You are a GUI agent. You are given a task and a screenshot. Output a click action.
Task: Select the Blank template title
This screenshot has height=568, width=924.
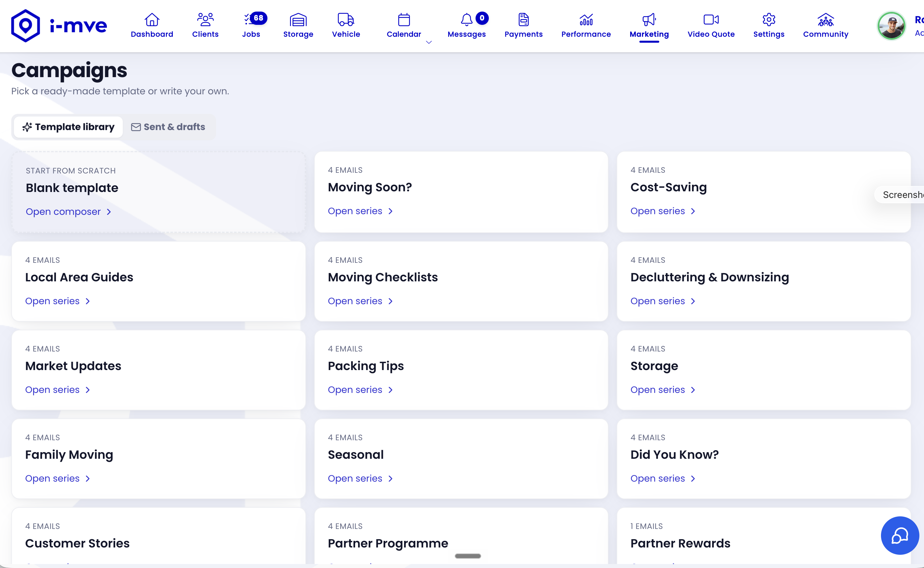tap(72, 188)
